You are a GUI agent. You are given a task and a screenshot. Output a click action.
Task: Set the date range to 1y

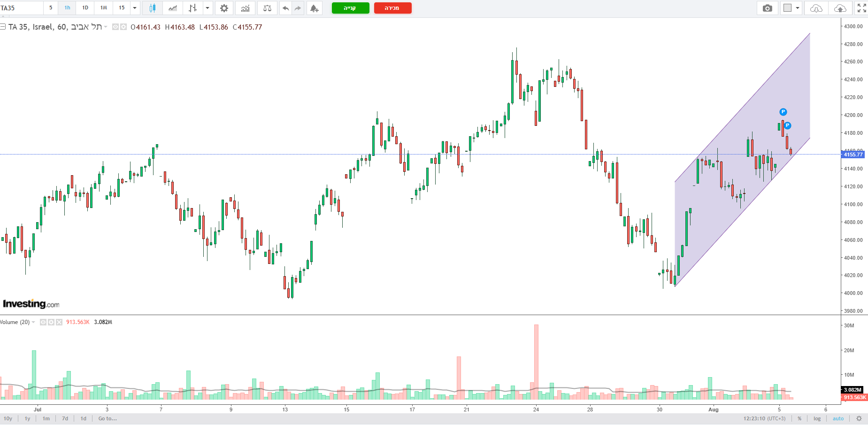click(27, 418)
